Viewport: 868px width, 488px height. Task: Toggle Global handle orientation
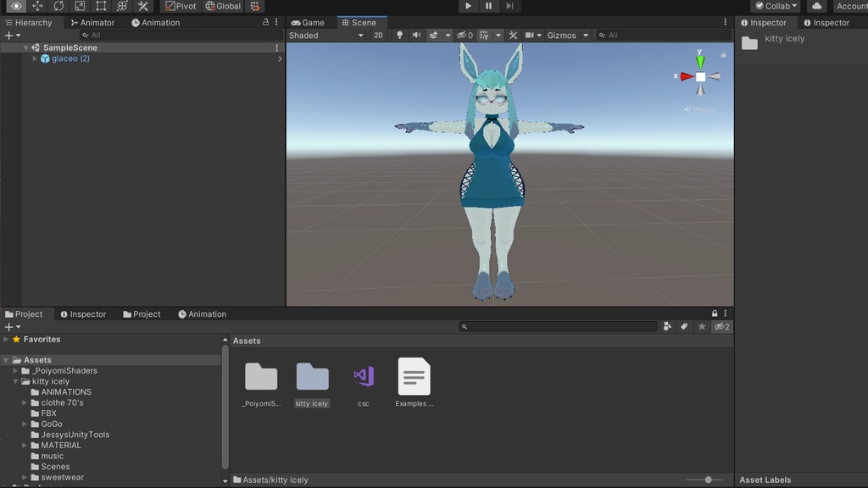pos(223,6)
